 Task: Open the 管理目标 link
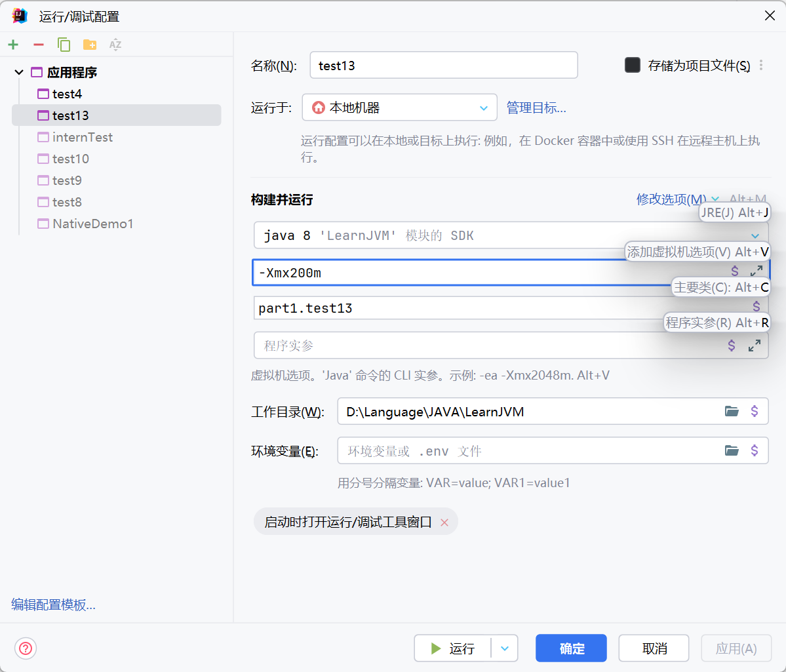(536, 107)
